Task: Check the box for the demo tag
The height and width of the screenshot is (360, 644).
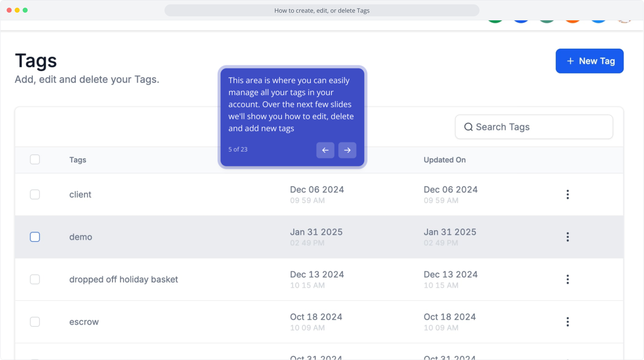Action: (35, 237)
